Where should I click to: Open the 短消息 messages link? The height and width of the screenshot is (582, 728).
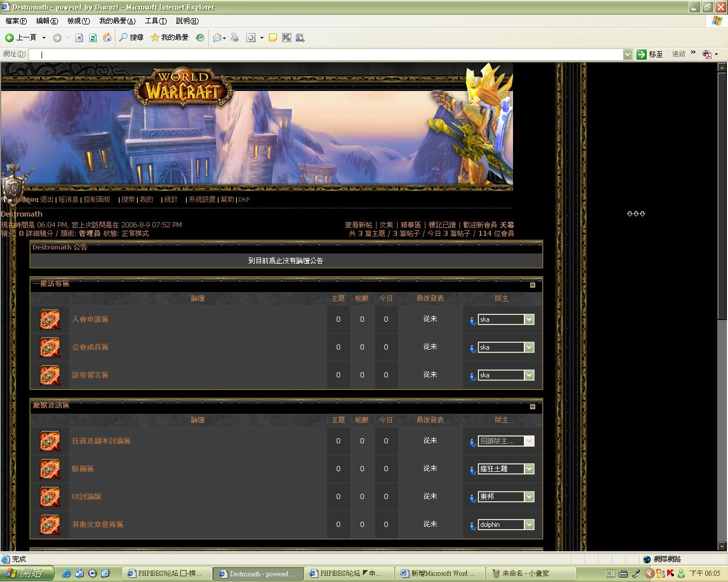(x=68, y=199)
